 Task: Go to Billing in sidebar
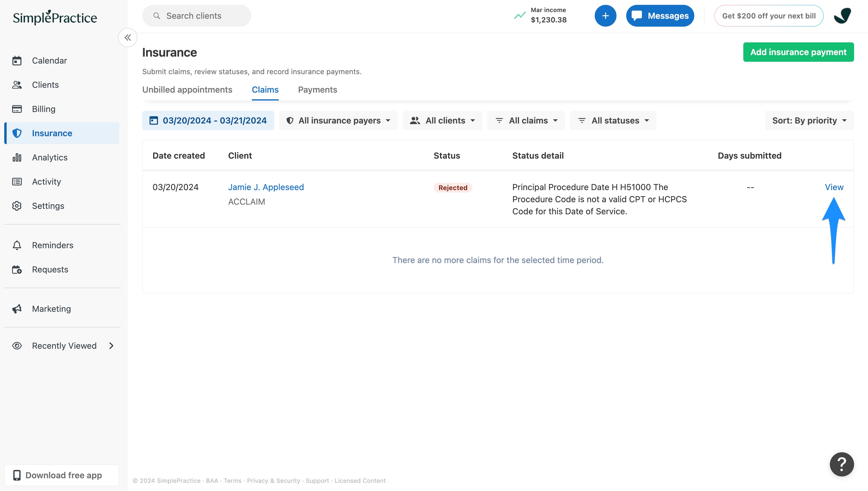click(x=62, y=109)
